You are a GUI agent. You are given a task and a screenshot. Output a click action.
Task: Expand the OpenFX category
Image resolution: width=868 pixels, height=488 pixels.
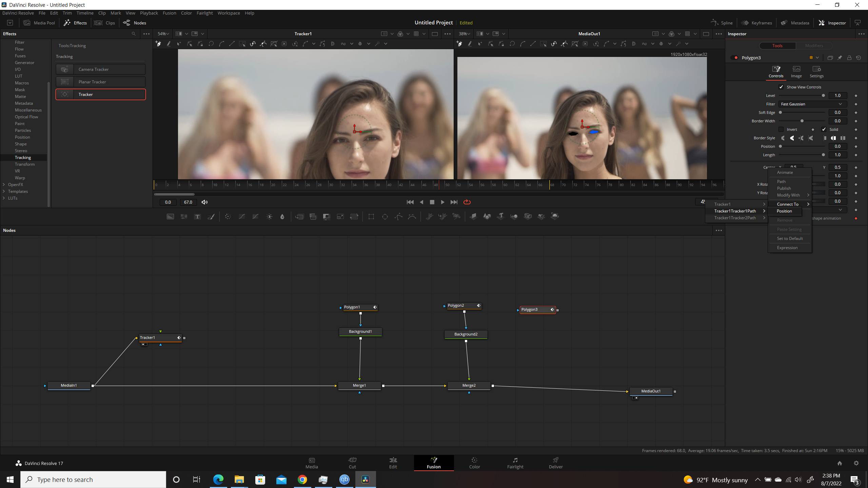pyautogui.click(x=4, y=185)
